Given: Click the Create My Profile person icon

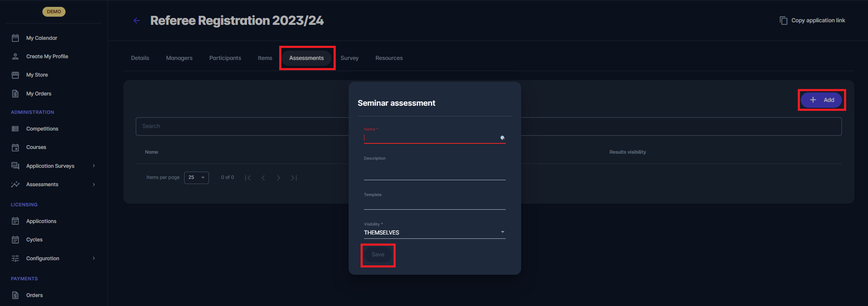Looking at the screenshot, I should pyautogui.click(x=15, y=56).
